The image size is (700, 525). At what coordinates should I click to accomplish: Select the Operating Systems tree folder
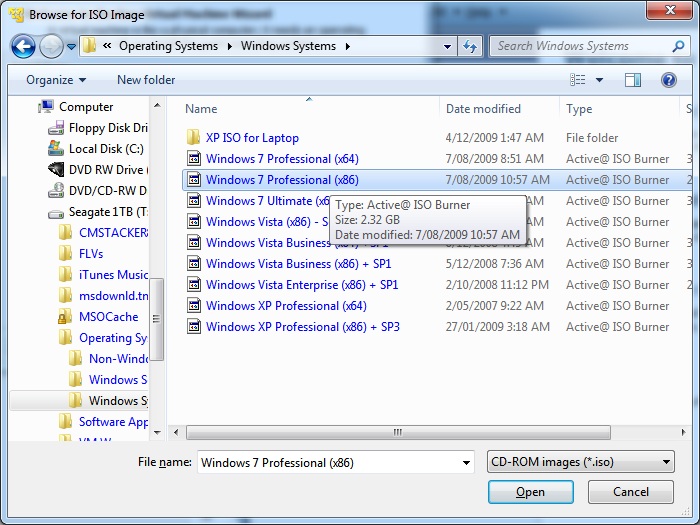click(x=113, y=338)
